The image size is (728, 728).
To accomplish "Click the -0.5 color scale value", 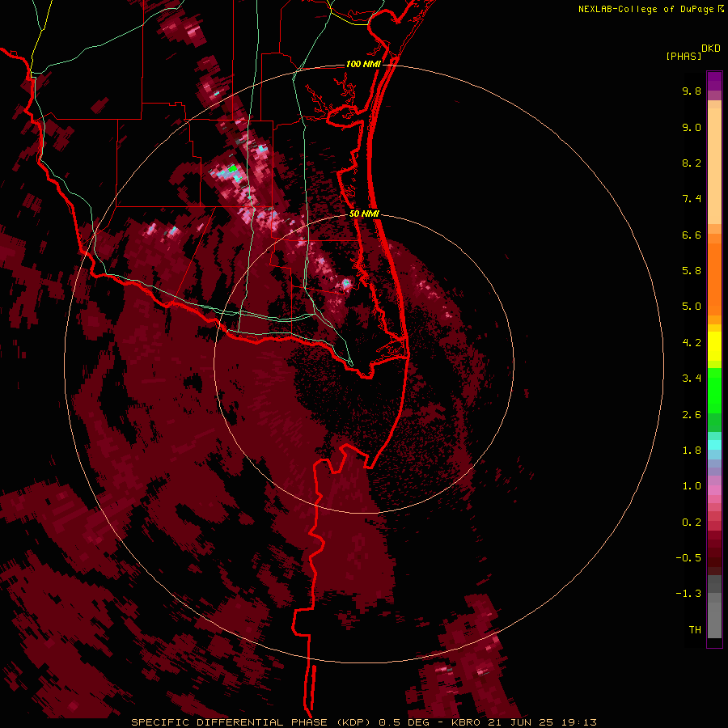I will pyautogui.click(x=688, y=558).
